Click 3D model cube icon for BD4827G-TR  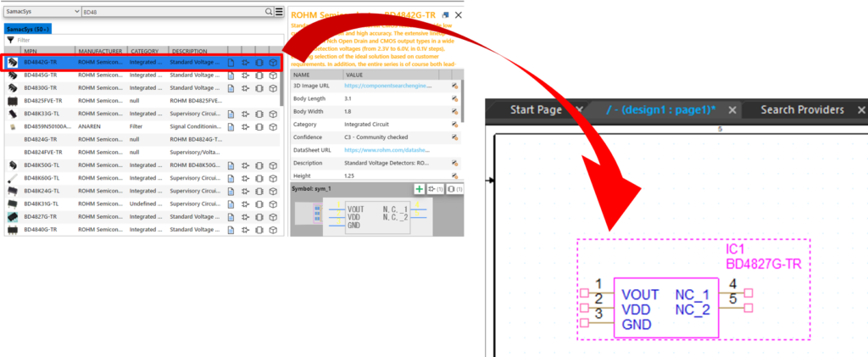273,216
